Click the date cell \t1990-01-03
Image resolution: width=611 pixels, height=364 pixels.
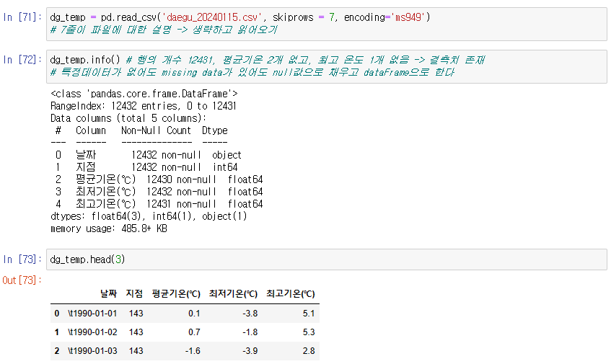[92, 351]
